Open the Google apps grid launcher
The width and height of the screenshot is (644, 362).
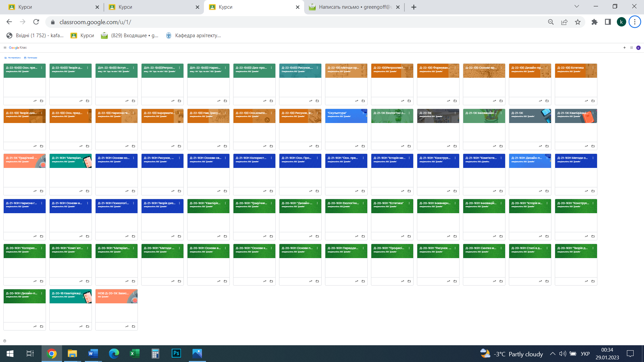[632, 48]
